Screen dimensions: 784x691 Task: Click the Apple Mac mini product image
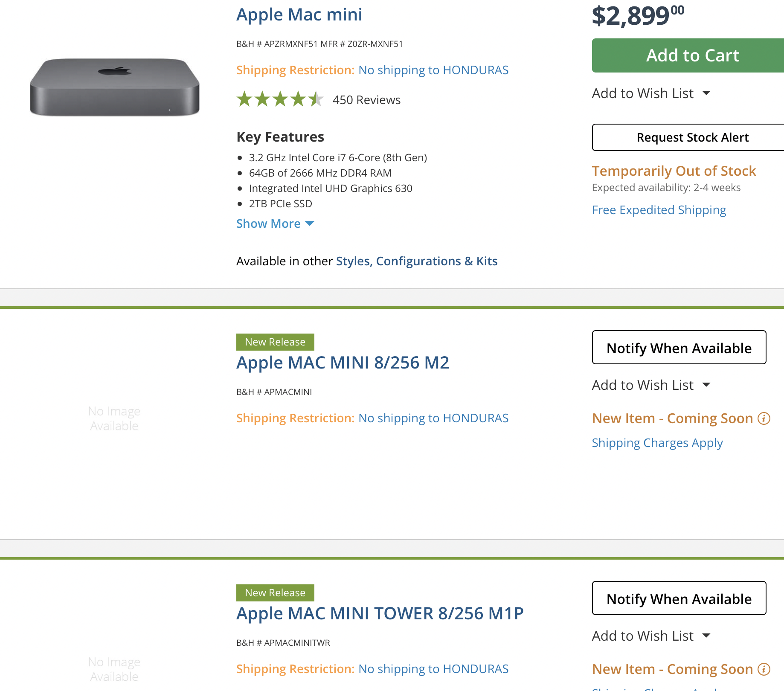(114, 87)
